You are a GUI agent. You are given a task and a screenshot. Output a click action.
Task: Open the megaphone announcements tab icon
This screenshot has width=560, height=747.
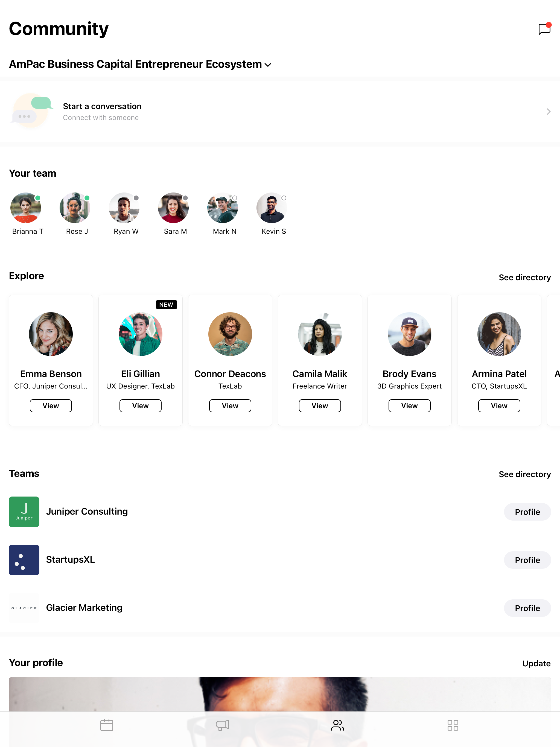point(222,725)
